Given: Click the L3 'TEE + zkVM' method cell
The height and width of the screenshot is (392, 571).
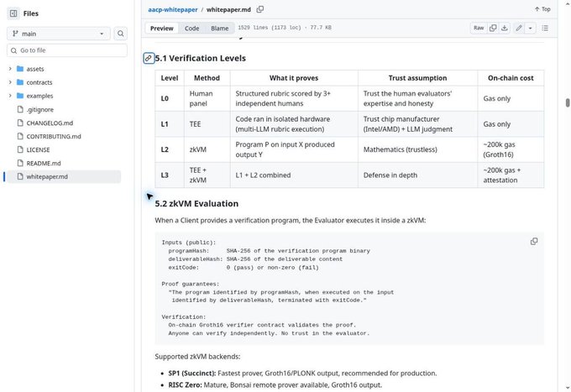Looking at the screenshot, I should 207,175.
